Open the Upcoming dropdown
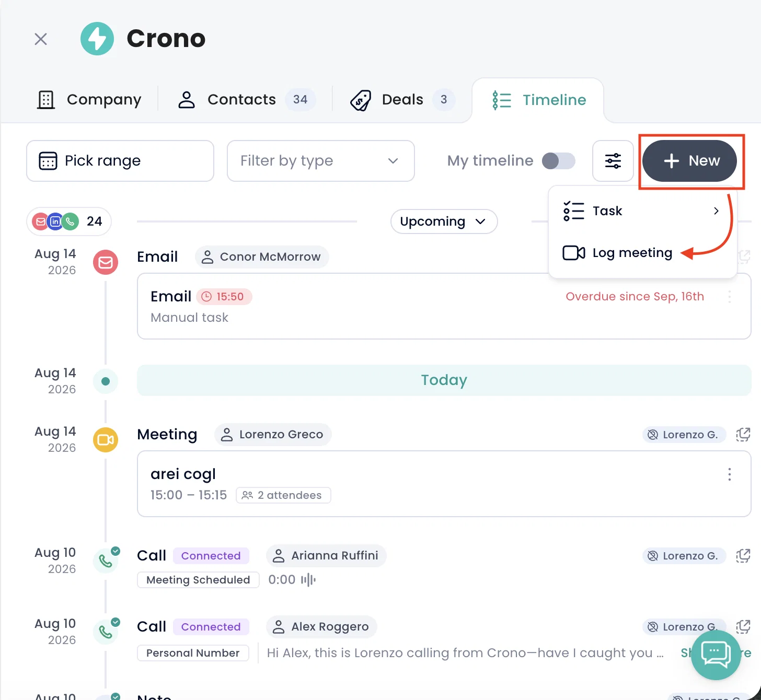Image resolution: width=761 pixels, height=700 pixels. pyautogui.click(x=444, y=221)
